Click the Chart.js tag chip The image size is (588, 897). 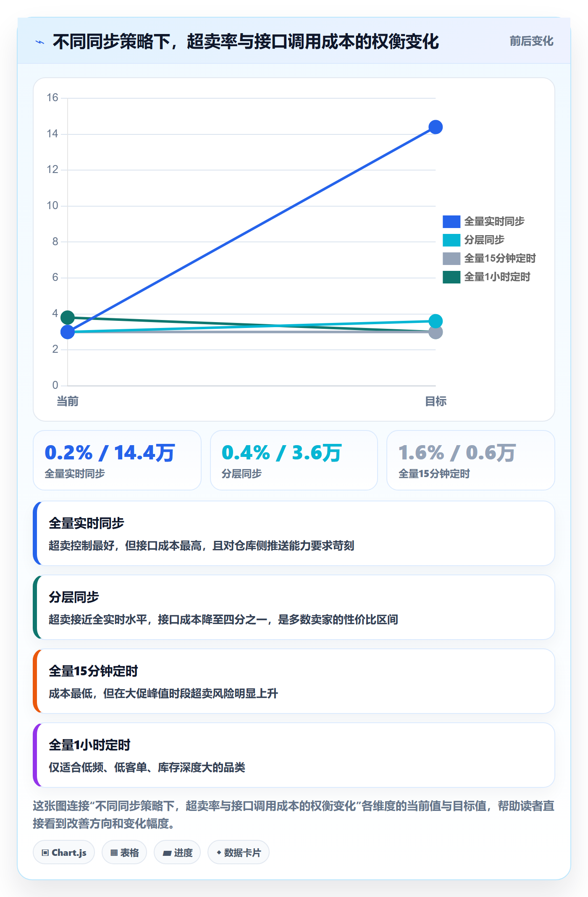tap(64, 852)
